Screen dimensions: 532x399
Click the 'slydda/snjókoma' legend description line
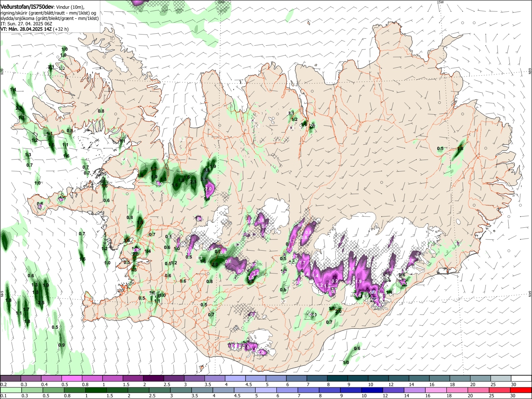point(49,18)
